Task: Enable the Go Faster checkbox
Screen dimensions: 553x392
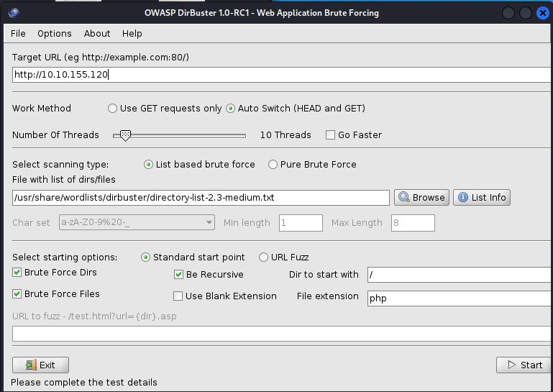Action: 331,135
